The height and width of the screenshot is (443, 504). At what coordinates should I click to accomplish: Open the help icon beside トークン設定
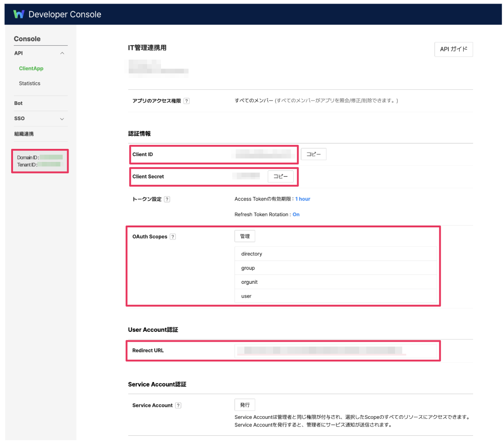coord(167,200)
